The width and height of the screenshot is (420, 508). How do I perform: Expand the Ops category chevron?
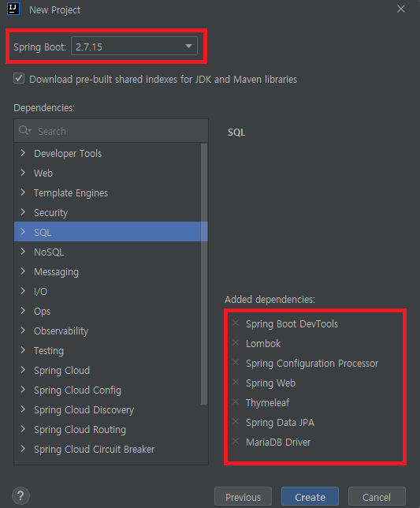pos(23,311)
